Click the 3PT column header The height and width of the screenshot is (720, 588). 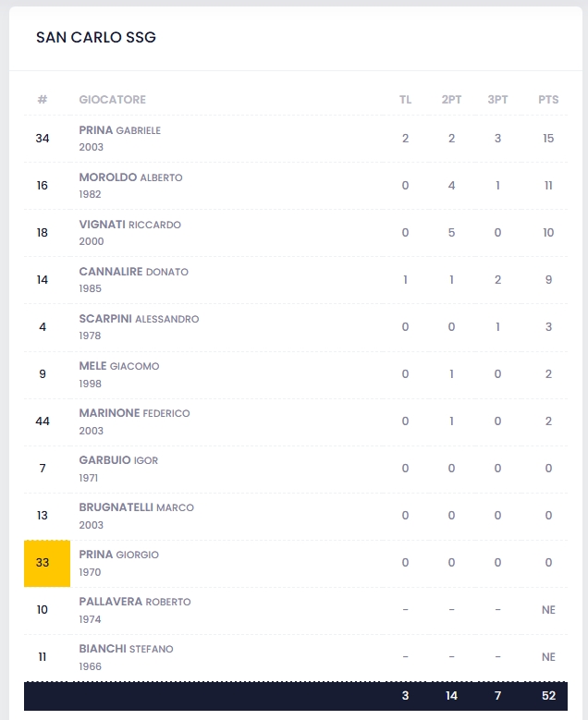click(x=497, y=100)
